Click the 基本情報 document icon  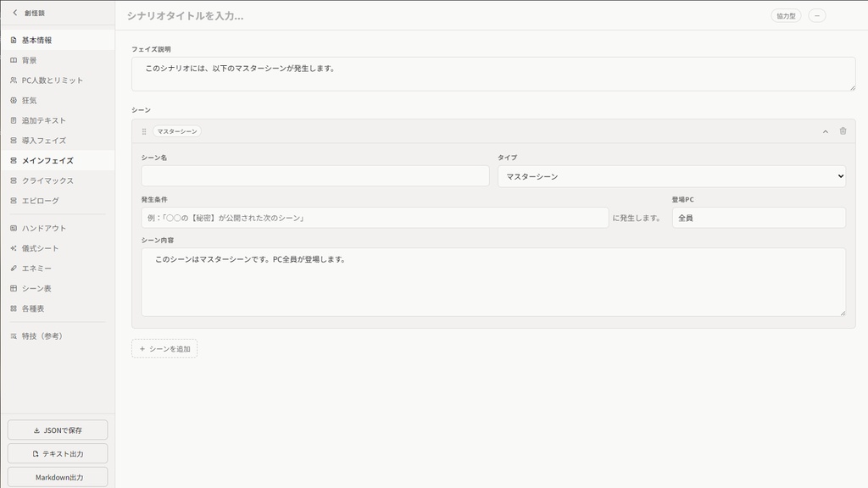[x=14, y=40]
